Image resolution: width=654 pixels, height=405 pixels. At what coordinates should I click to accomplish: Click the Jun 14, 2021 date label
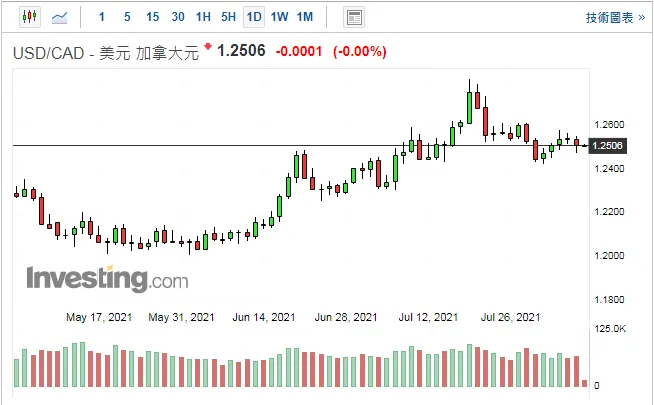(x=264, y=317)
